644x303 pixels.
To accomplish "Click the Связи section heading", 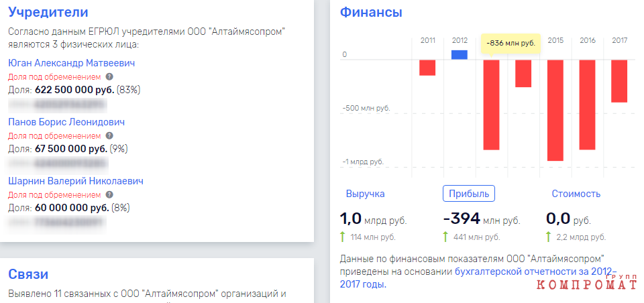I will click(28, 275).
